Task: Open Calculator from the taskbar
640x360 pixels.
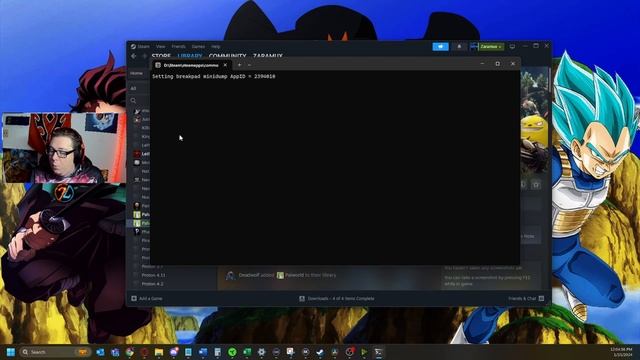Action: pyautogui.click(x=218, y=352)
